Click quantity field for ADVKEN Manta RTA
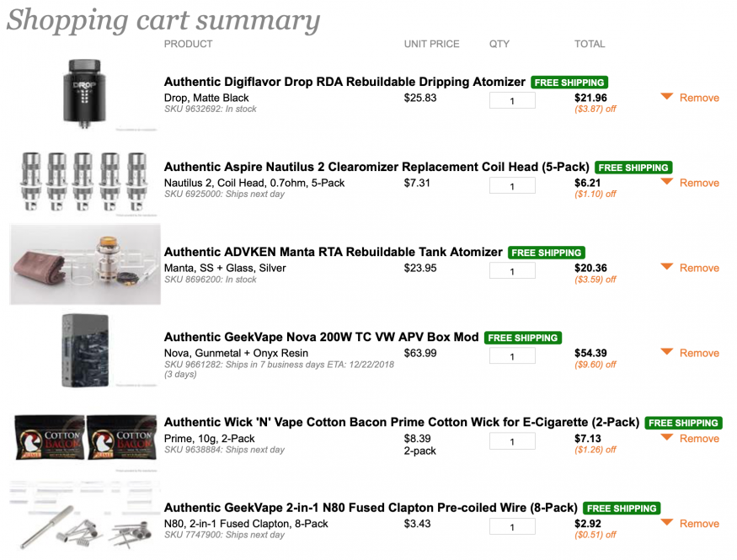The image size is (737, 560). tap(512, 271)
